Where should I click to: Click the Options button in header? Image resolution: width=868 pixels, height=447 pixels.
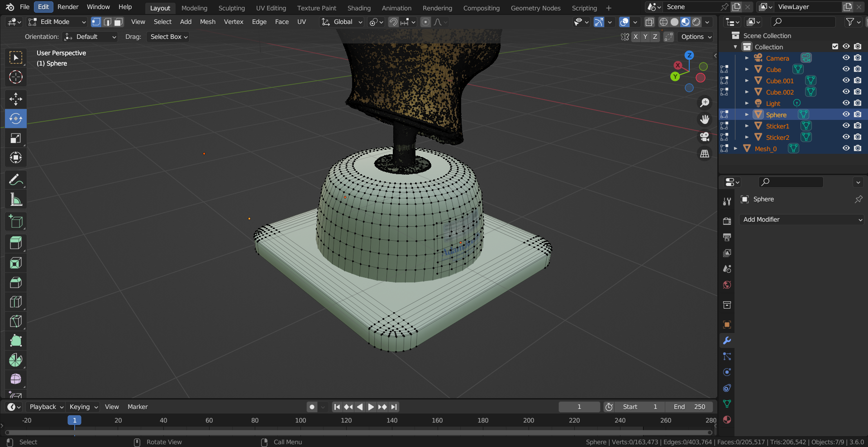pos(696,37)
